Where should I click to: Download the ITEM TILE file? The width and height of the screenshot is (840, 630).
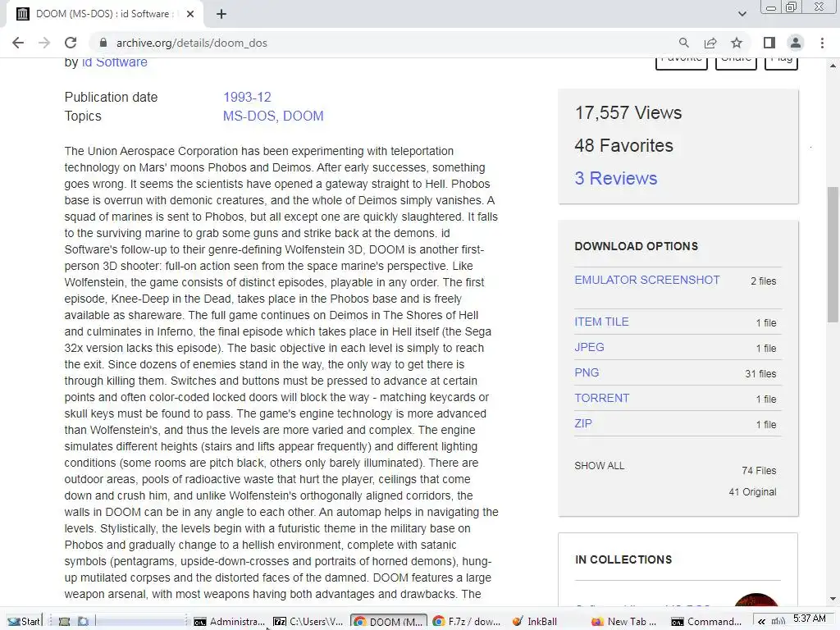(601, 322)
